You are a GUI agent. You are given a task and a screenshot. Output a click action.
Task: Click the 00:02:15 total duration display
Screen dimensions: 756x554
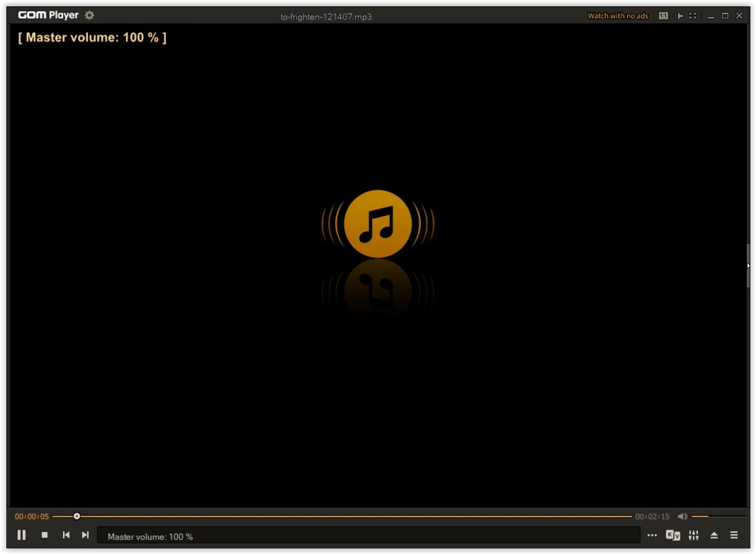[x=652, y=517]
